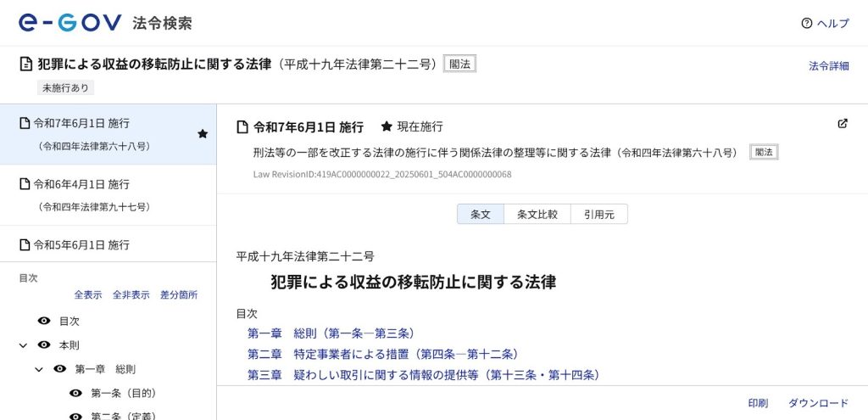Click the document icon next to law title

point(25,64)
